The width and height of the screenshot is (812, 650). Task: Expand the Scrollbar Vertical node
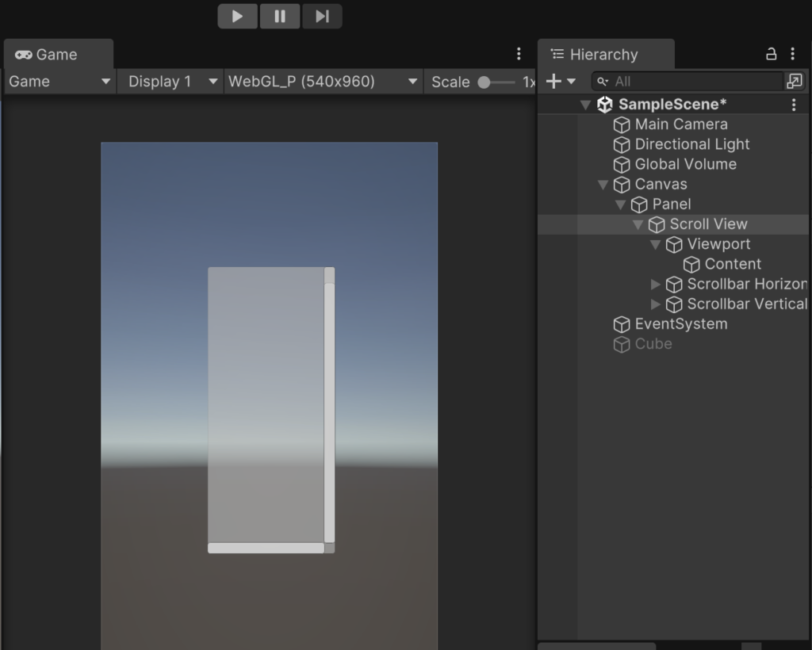pos(656,304)
